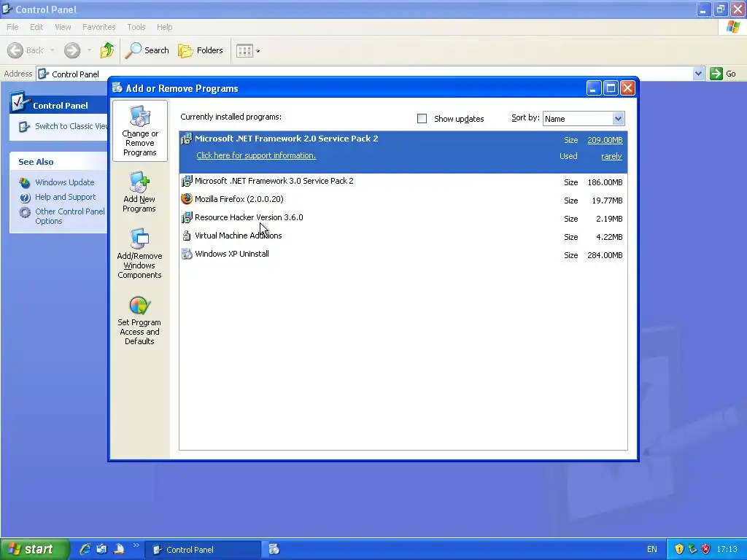747x560 pixels.
Task: Expand the Quick Launch chevron
Action: click(x=136, y=545)
